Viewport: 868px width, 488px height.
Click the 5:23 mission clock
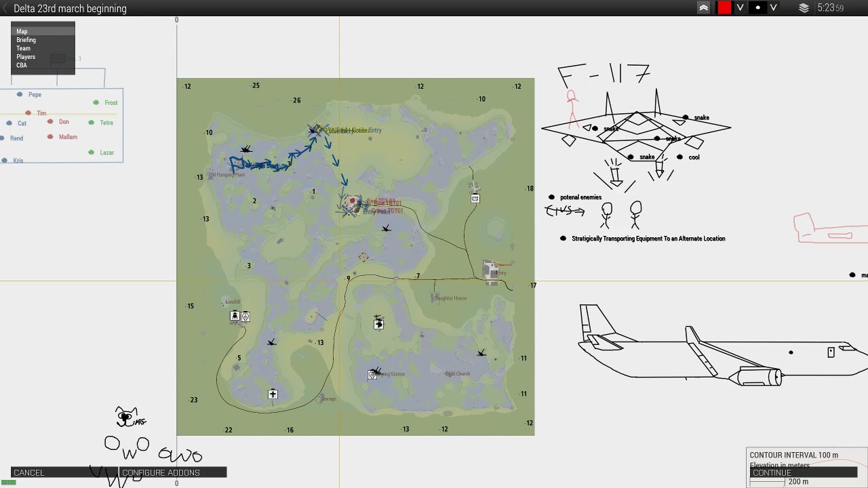coord(830,8)
